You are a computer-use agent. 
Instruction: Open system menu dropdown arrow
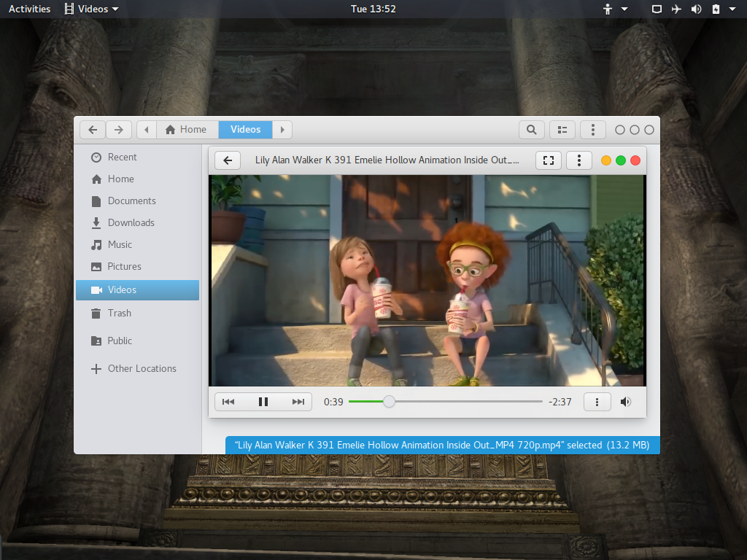(732, 9)
